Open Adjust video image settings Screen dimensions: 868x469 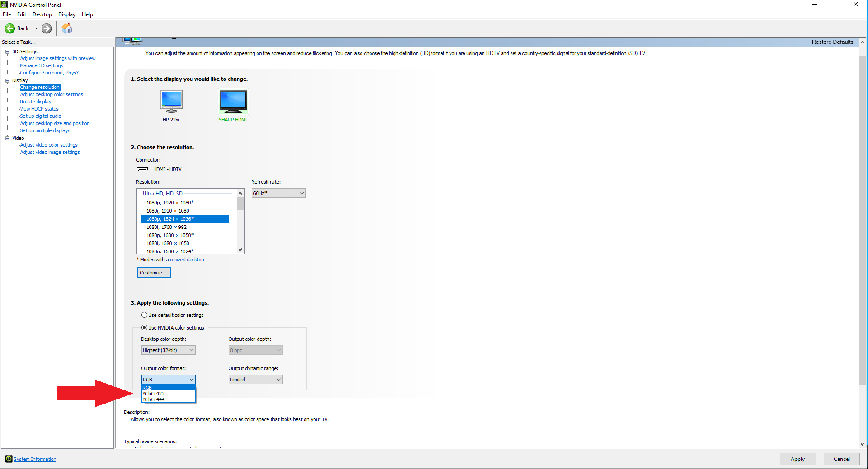[x=50, y=152]
